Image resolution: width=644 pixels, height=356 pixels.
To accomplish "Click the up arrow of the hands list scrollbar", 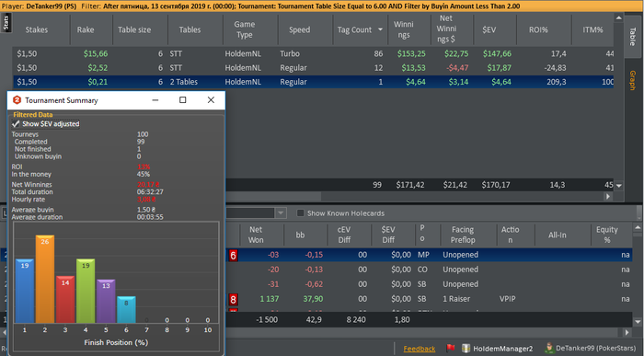I will click(638, 227).
